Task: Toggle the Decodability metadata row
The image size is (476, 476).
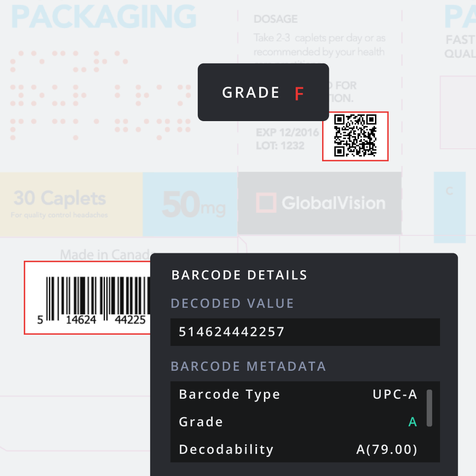Action: (305, 449)
